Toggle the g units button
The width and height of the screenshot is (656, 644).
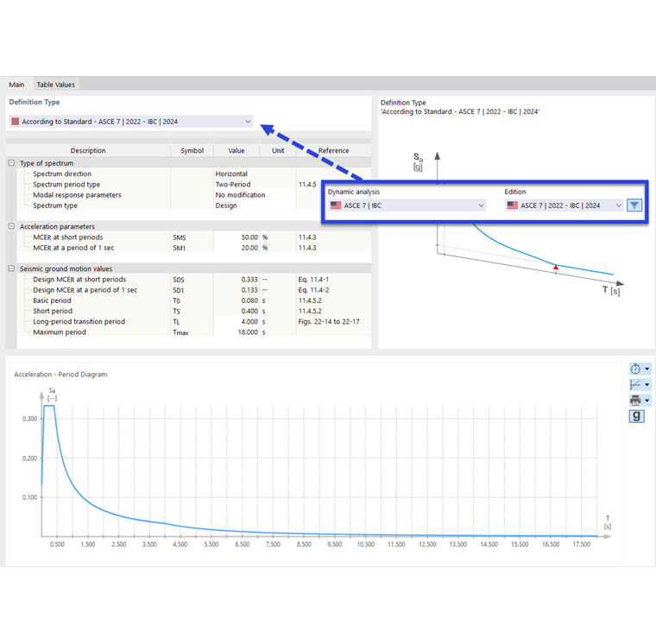[636, 416]
